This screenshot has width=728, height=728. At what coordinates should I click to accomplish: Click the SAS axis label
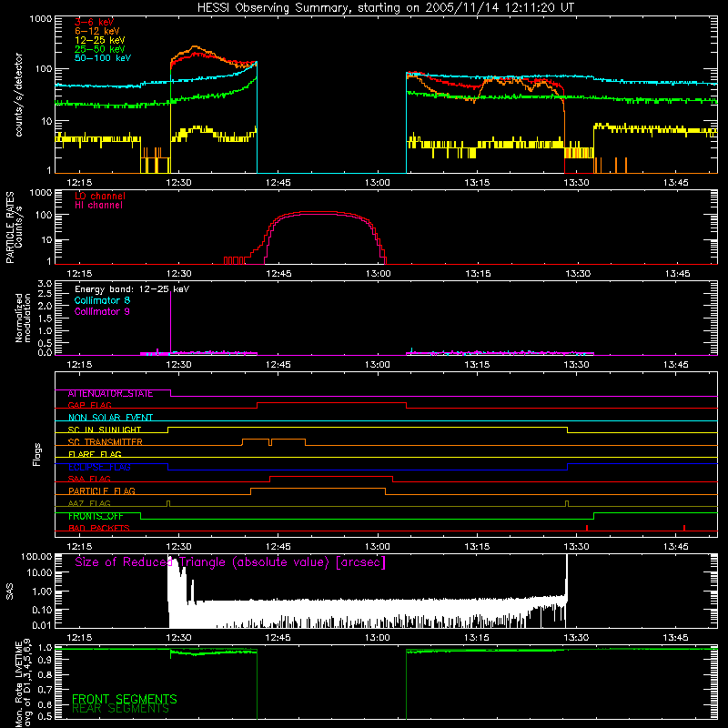[10, 591]
